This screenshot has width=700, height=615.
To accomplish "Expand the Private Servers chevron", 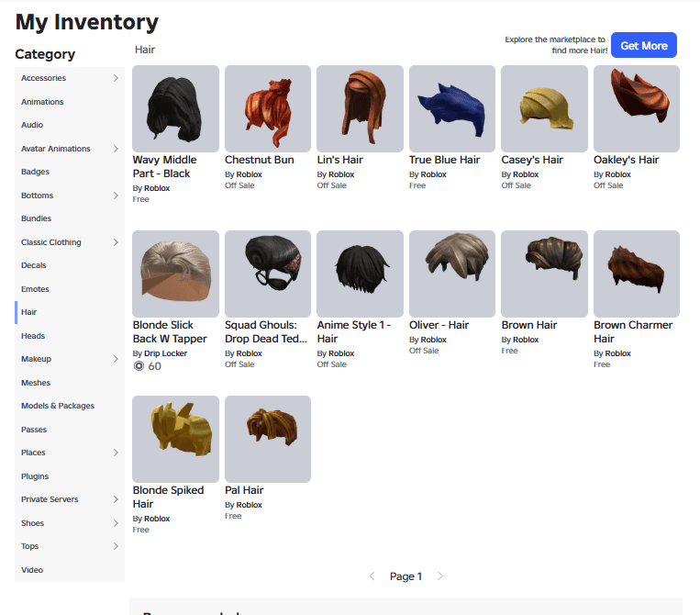I will 116,499.
